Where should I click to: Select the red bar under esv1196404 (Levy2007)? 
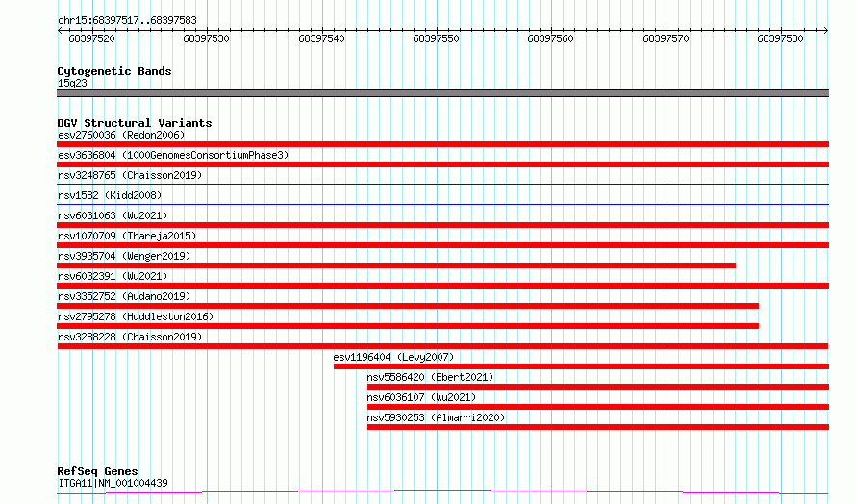pos(581,366)
